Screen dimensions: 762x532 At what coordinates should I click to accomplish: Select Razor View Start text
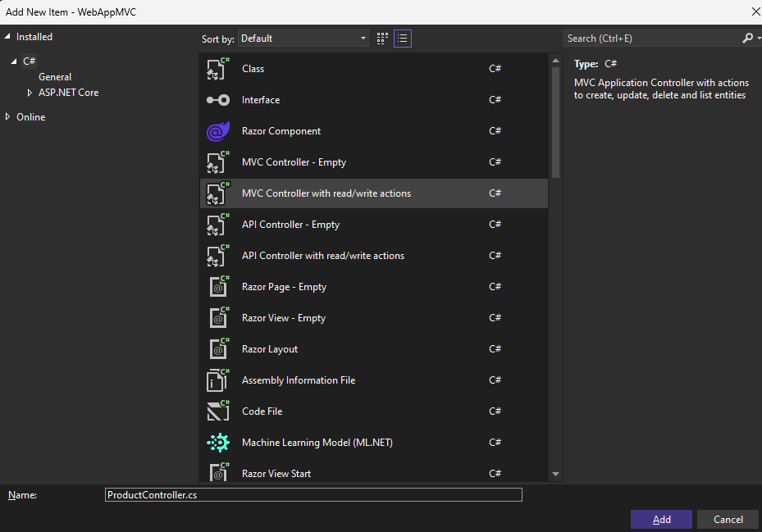[x=276, y=474]
